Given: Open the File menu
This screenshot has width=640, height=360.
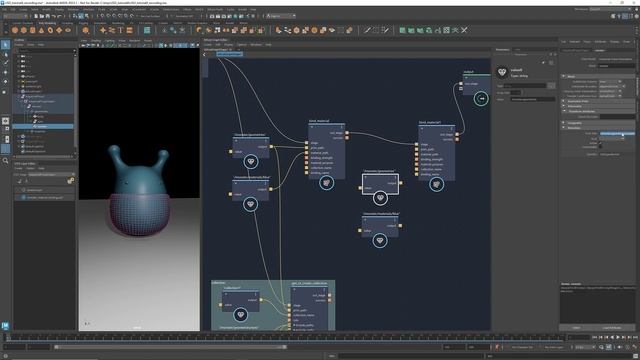Looking at the screenshot, I should [4, 9].
